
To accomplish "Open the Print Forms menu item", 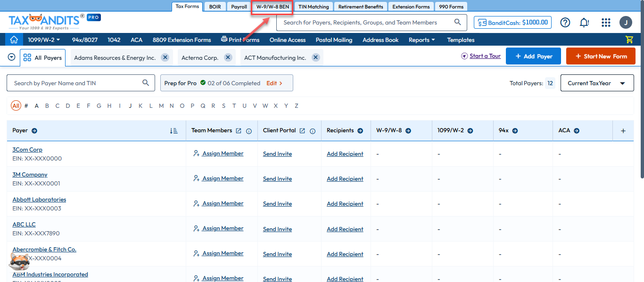I will click(x=240, y=40).
